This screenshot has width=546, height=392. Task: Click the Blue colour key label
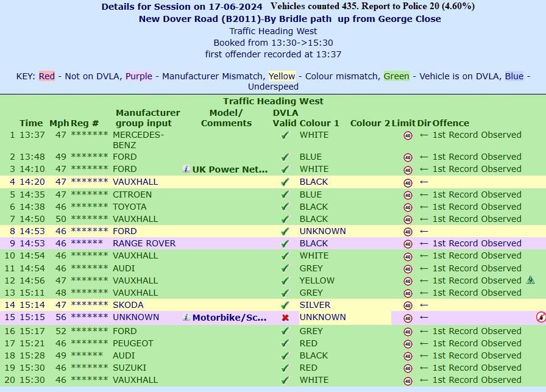click(x=514, y=76)
